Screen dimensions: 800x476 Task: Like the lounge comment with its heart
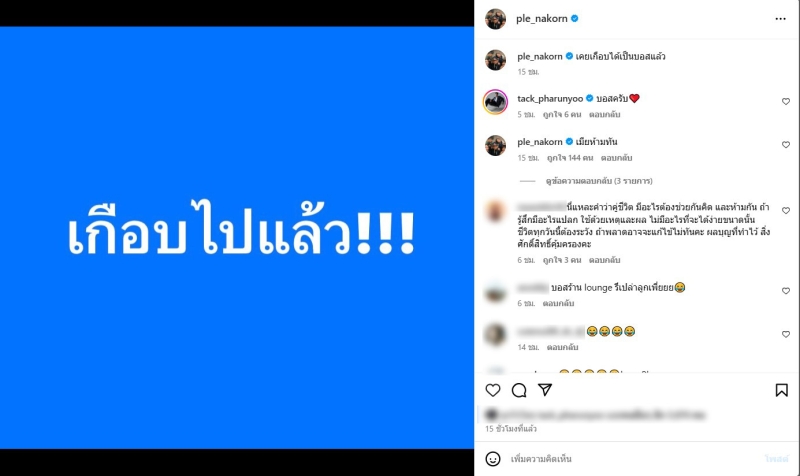point(786,291)
